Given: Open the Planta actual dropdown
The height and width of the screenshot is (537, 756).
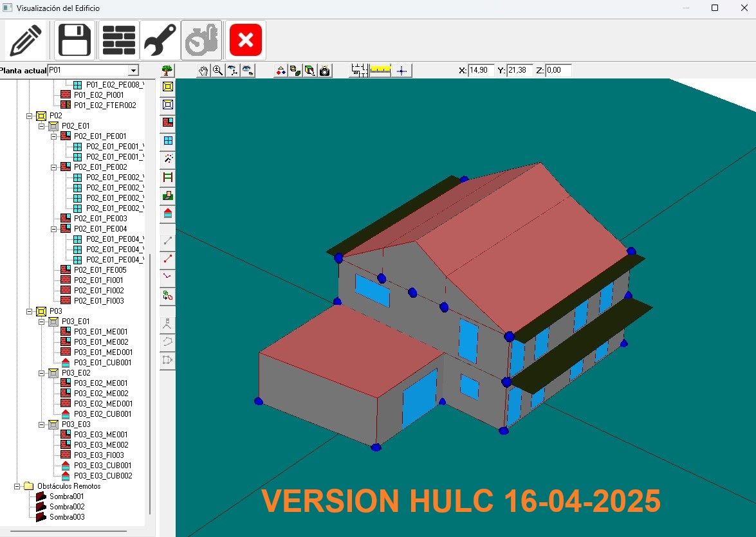Looking at the screenshot, I should point(134,70).
